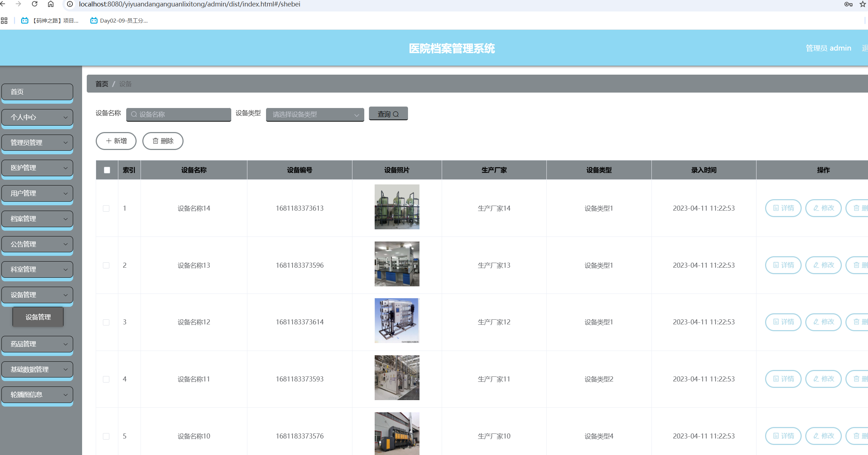
Task: Open the site information icon in address bar
Action: tap(70, 4)
